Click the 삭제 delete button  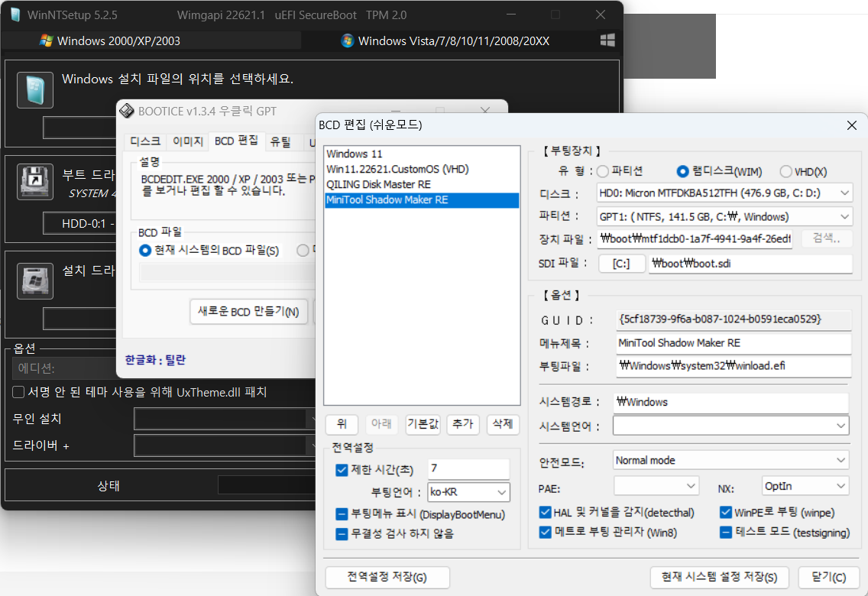503,424
